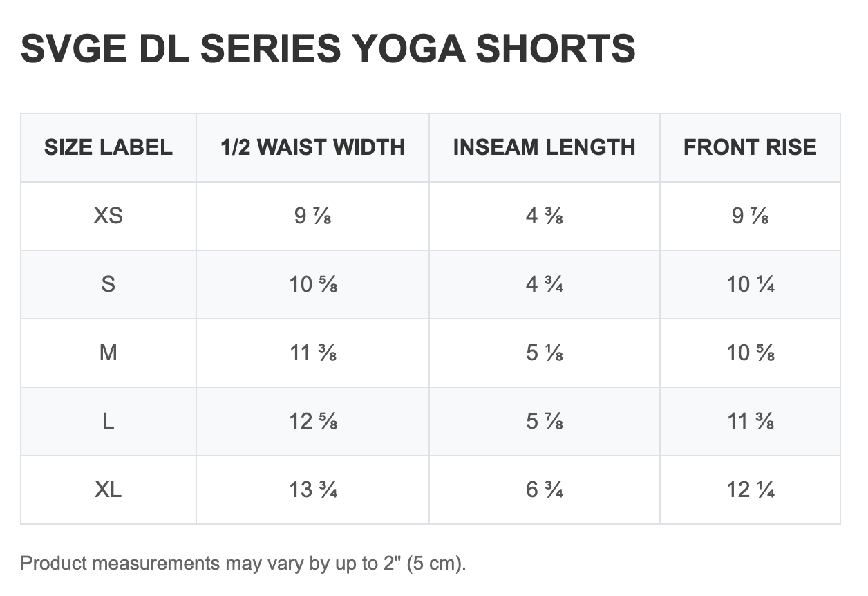Viewport: 868px width, 596px height.
Task: Select the 1/2 Waist Width column header
Action: (x=312, y=147)
